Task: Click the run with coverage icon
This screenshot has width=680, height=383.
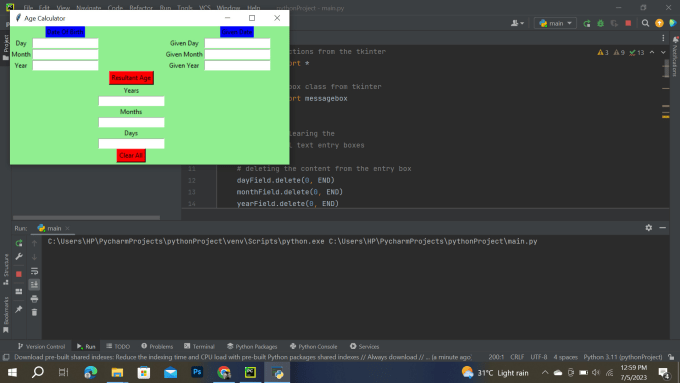Action: point(614,23)
